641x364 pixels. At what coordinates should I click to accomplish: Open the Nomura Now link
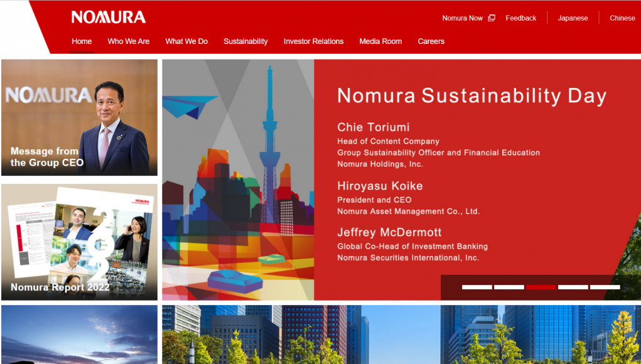(x=462, y=18)
